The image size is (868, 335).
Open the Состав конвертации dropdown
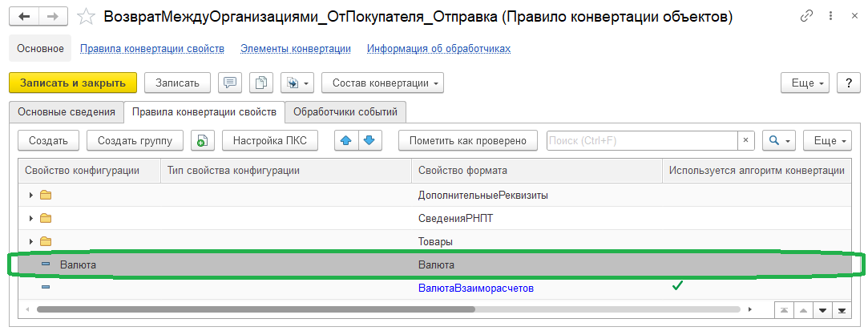click(382, 83)
